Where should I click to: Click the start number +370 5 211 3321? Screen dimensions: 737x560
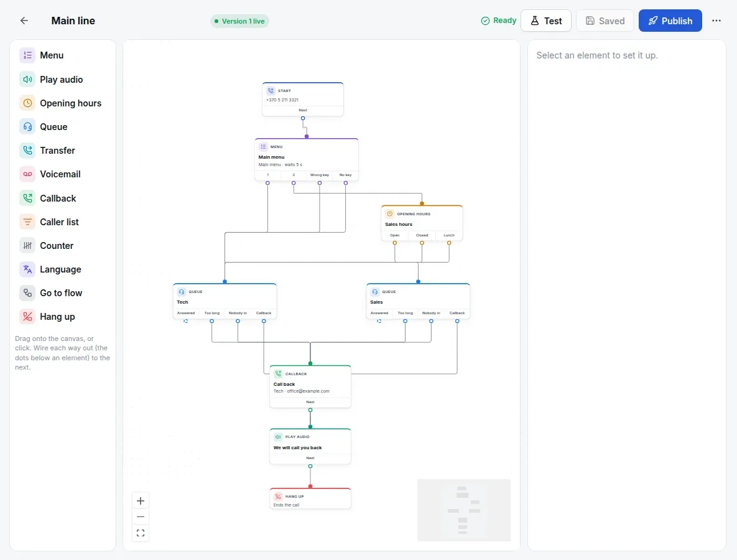[x=282, y=100]
